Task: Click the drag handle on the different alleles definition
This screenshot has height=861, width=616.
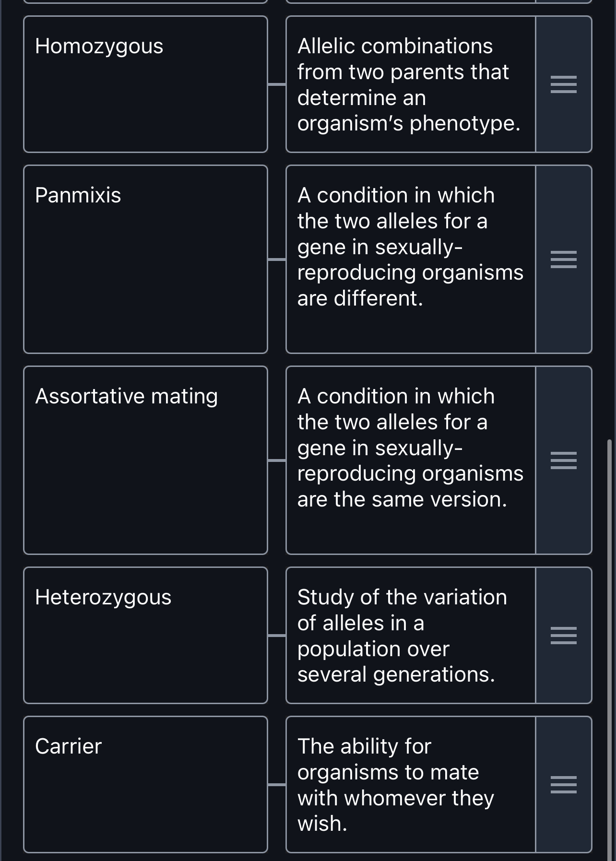Action: (x=564, y=259)
